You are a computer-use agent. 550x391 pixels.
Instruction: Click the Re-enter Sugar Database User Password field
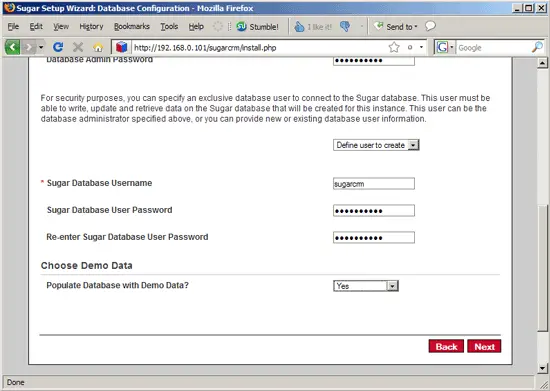(x=374, y=238)
